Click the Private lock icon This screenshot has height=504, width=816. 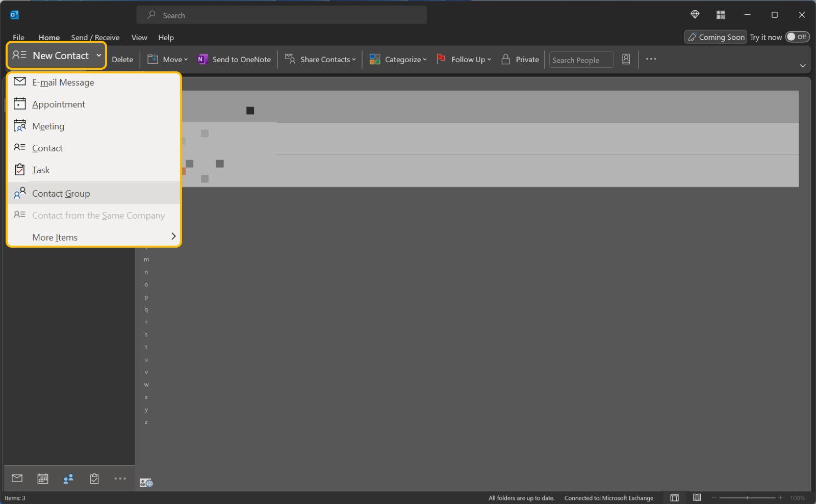coord(505,60)
